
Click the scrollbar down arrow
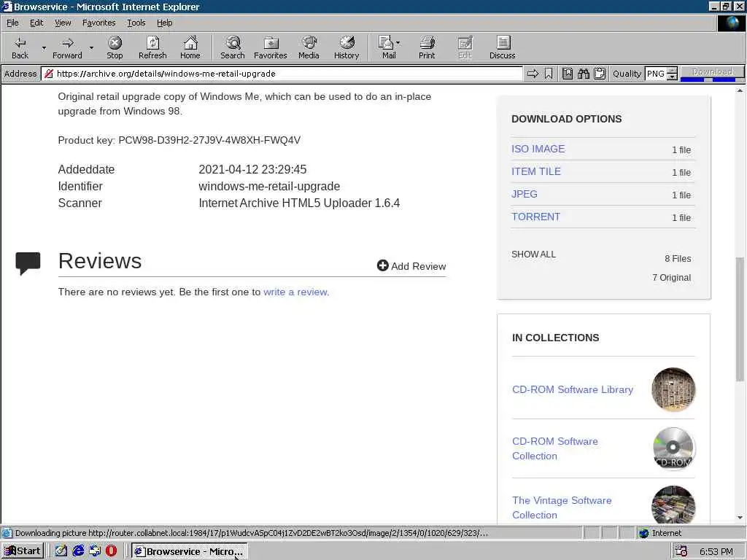[x=740, y=518]
